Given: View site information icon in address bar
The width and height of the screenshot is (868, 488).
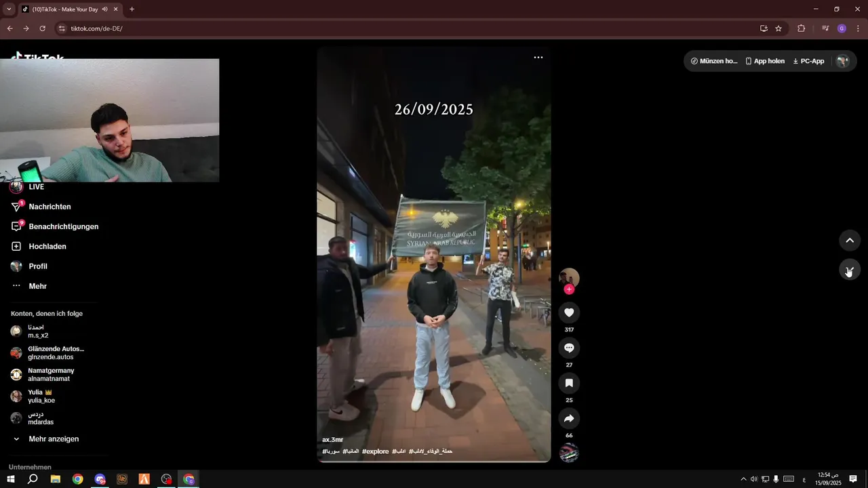Looking at the screenshot, I should point(61,28).
